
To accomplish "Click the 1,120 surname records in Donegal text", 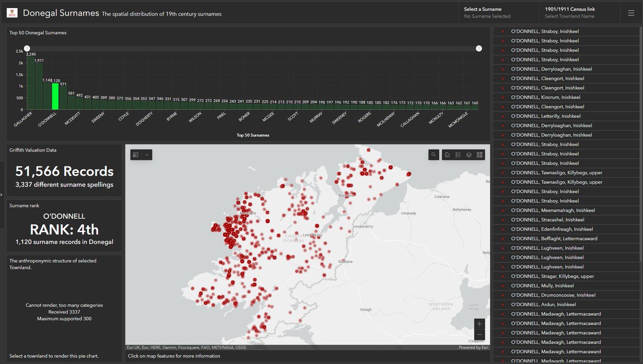I will pyautogui.click(x=64, y=242).
